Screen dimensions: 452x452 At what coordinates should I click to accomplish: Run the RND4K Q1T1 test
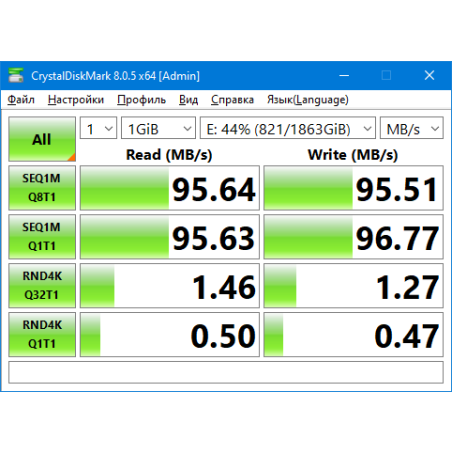point(42,334)
